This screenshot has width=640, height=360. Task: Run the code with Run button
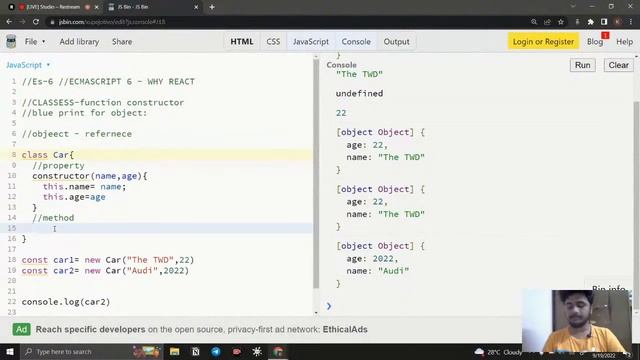[x=582, y=65]
